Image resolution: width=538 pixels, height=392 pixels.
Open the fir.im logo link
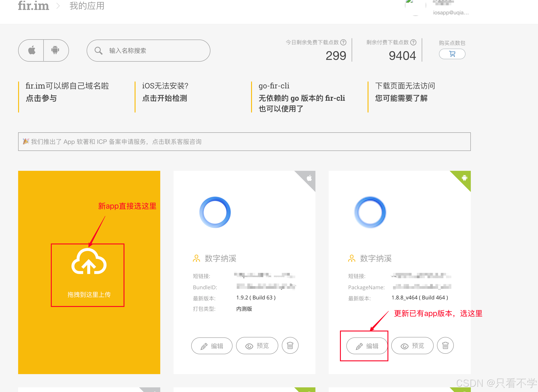[x=33, y=6]
